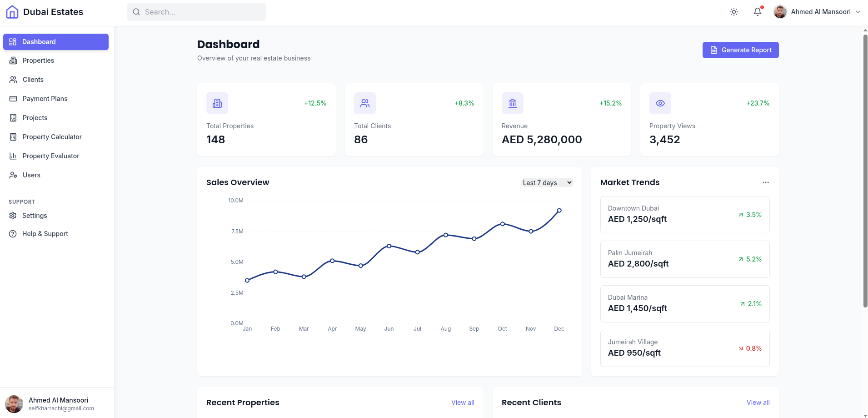Open the notifications bell

758,12
